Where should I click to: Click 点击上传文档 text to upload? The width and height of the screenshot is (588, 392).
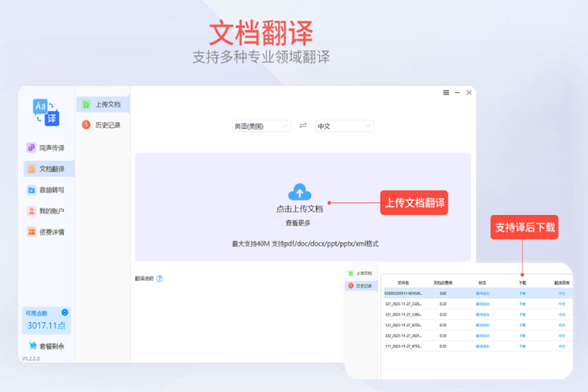click(298, 209)
